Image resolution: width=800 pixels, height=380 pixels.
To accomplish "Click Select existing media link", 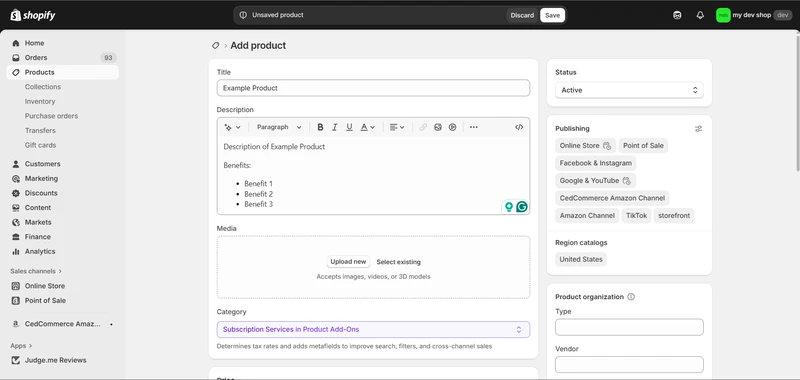I will 398,262.
